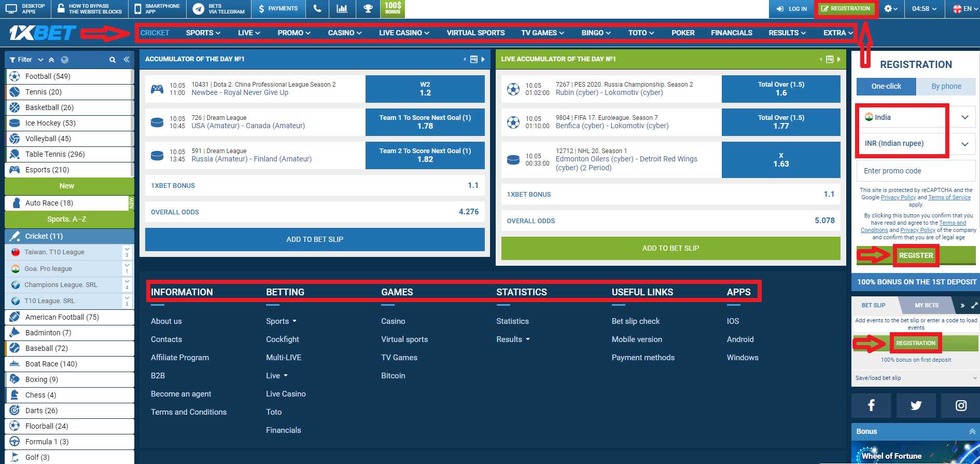Image resolution: width=980 pixels, height=464 pixels.
Task: Open the Android app link
Action: click(x=740, y=339)
